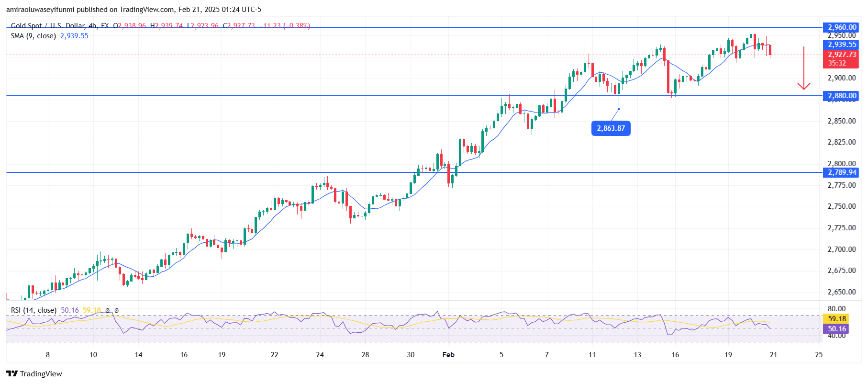Click the date 25 on time axis
Viewport: 868px width, 384px height.
coord(819,355)
